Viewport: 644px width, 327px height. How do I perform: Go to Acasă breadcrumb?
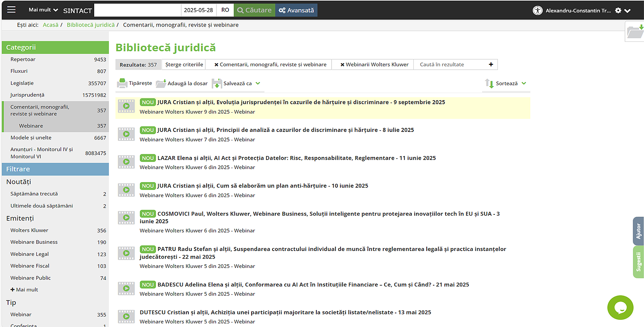point(51,25)
